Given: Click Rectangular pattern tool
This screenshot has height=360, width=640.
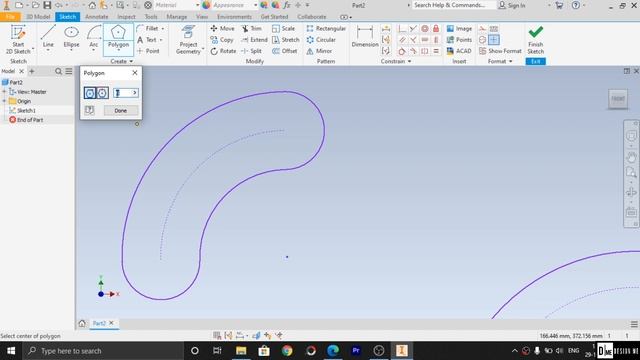Looking at the screenshot, I should pos(326,28).
